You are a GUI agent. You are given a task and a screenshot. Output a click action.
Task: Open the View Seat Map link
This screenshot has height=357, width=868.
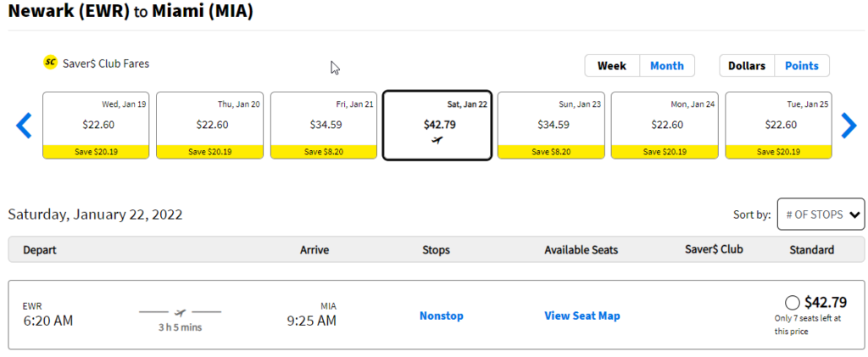(x=581, y=316)
